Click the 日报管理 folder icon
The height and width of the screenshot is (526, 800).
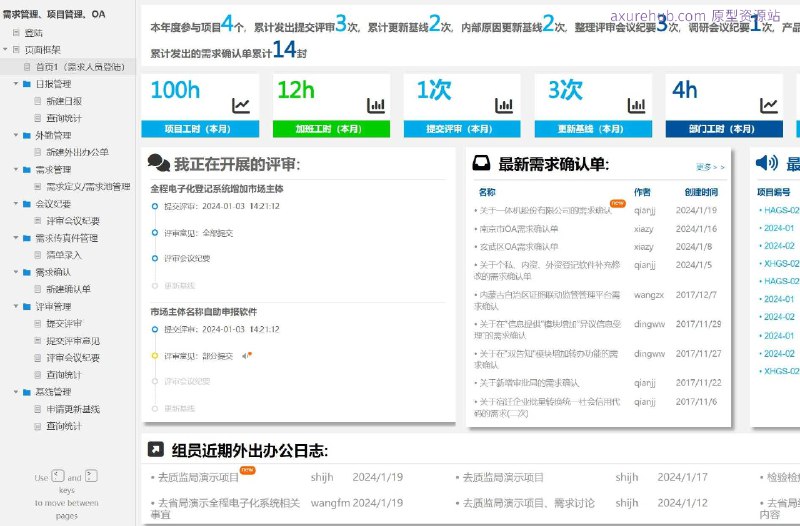27,84
